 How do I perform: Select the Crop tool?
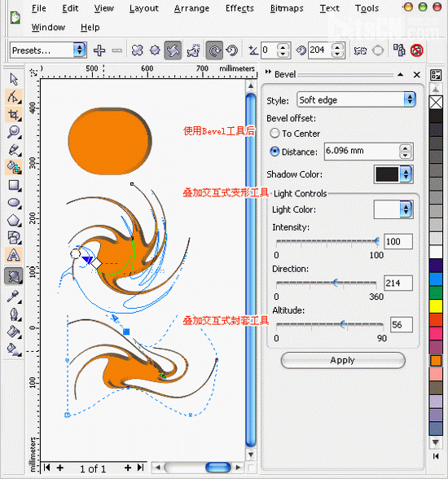pos(13,115)
